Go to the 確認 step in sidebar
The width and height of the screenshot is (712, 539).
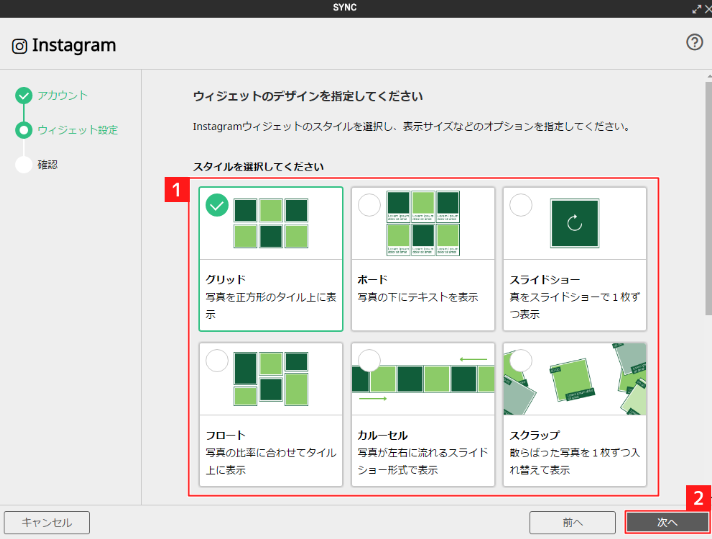(48, 165)
